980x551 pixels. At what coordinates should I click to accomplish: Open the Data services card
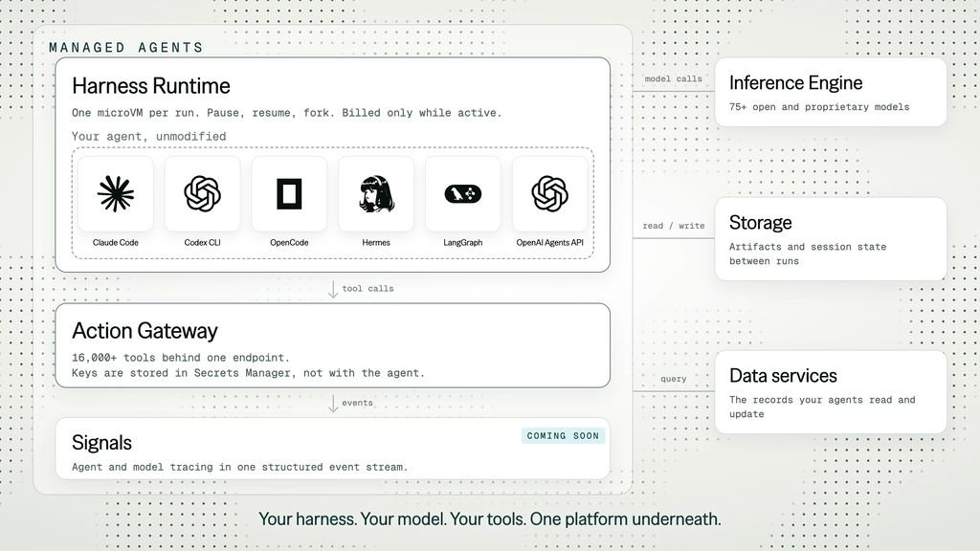[x=831, y=392]
